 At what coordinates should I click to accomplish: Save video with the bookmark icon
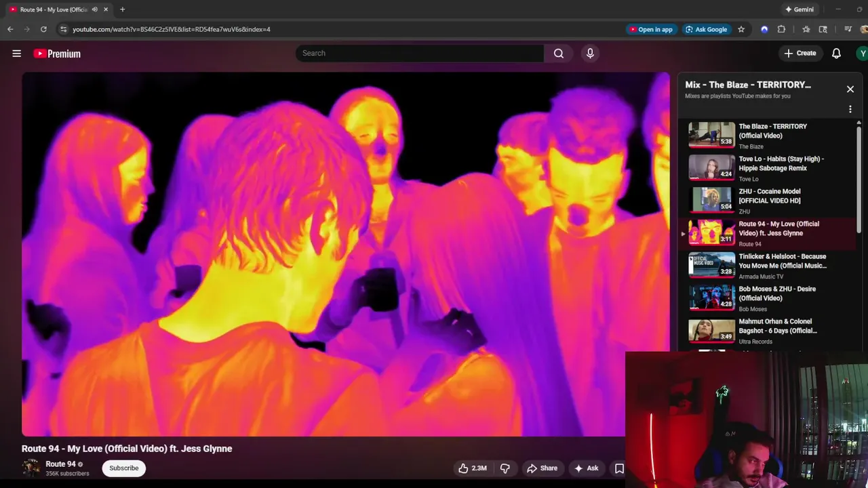tap(618, 468)
